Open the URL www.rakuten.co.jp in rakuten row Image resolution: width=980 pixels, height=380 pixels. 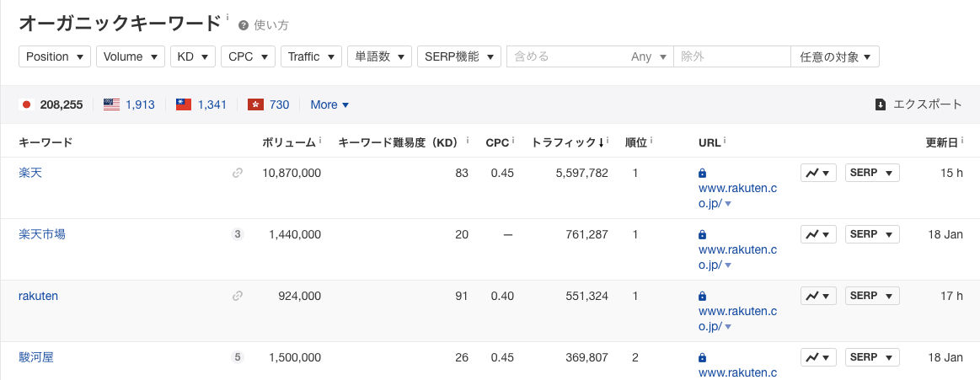tap(737, 318)
